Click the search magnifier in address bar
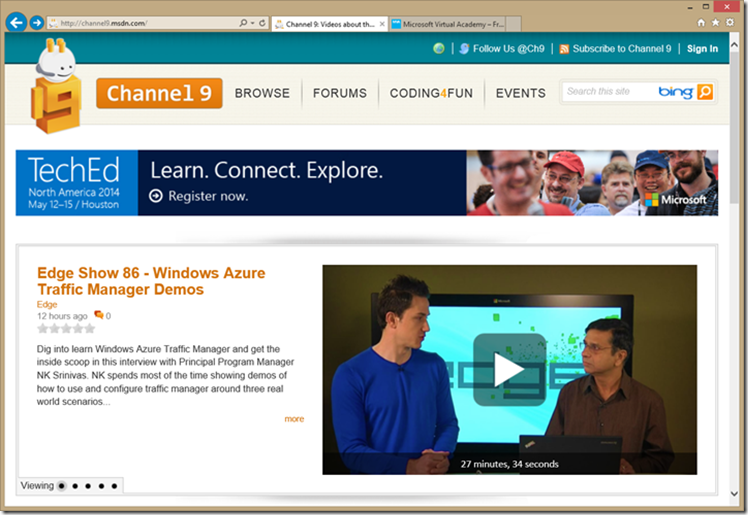This screenshot has width=748, height=515. coord(243,23)
